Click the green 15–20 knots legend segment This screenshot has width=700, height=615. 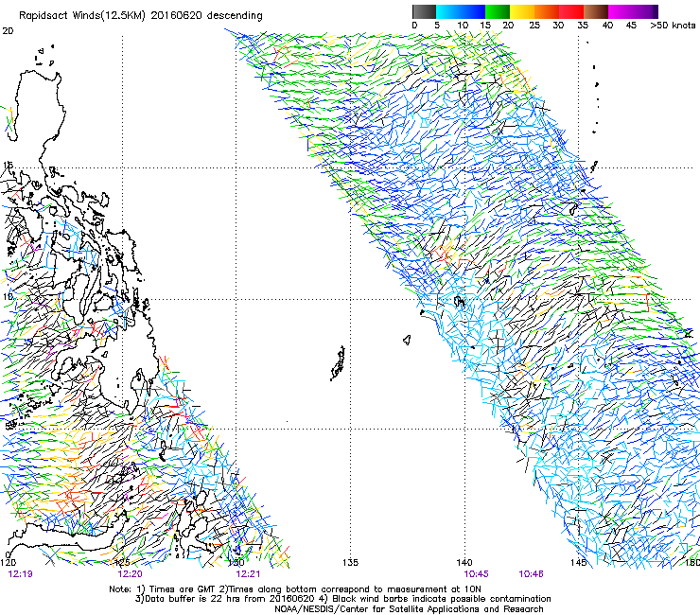[498, 11]
